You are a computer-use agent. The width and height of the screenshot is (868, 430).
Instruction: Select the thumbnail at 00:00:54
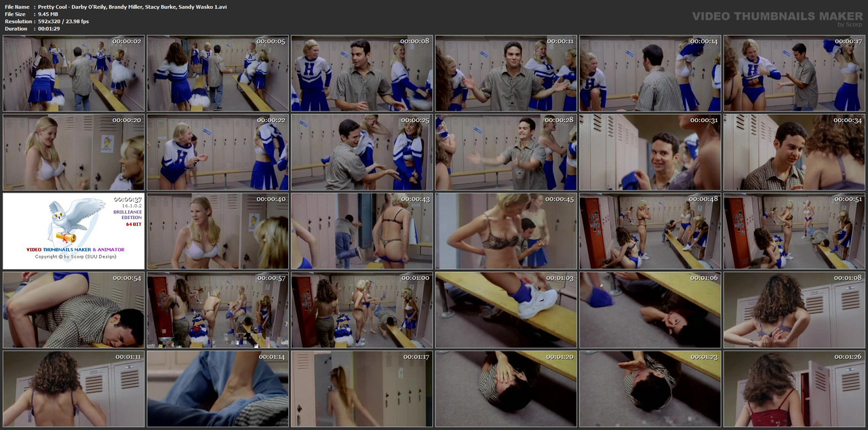74,310
